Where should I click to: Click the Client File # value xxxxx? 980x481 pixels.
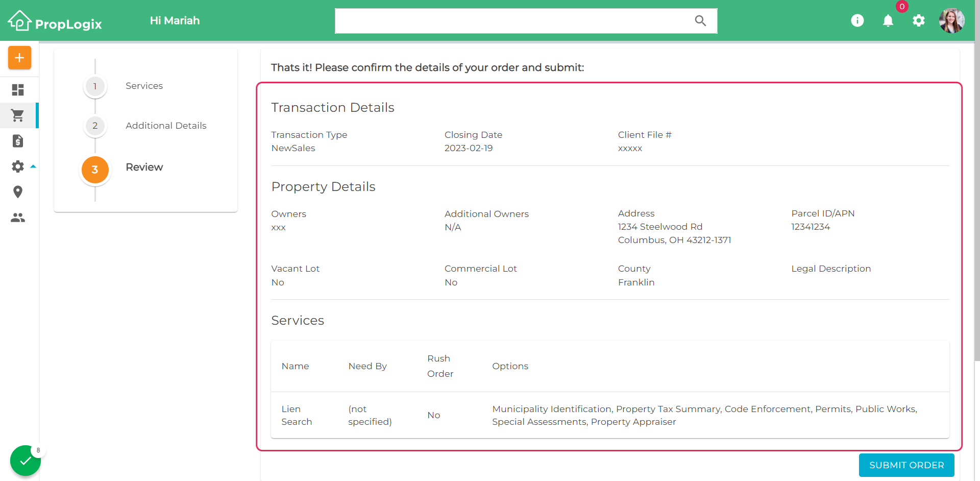(x=630, y=149)
